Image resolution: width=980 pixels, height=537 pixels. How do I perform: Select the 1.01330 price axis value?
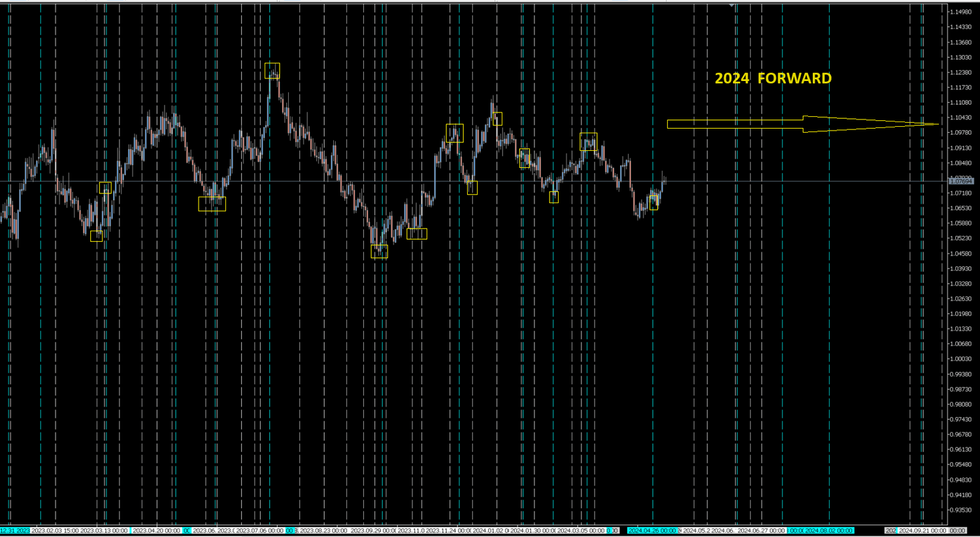pyautogui.click(x=962, y=329)
